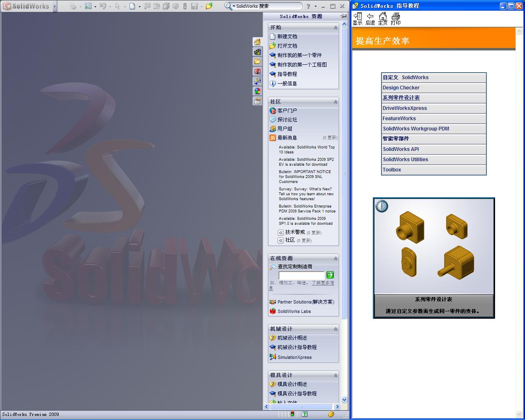Click the pushpin to pin task pane

click(344, 16)
